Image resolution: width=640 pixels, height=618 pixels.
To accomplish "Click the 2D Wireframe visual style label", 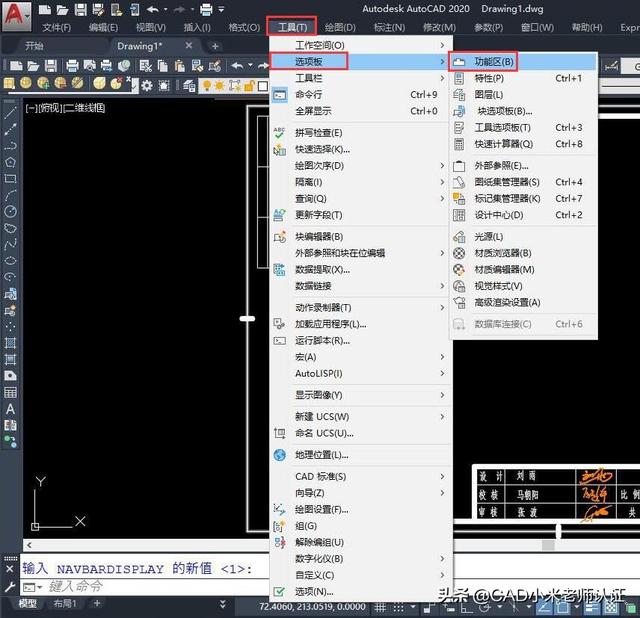I will (84, 108).
